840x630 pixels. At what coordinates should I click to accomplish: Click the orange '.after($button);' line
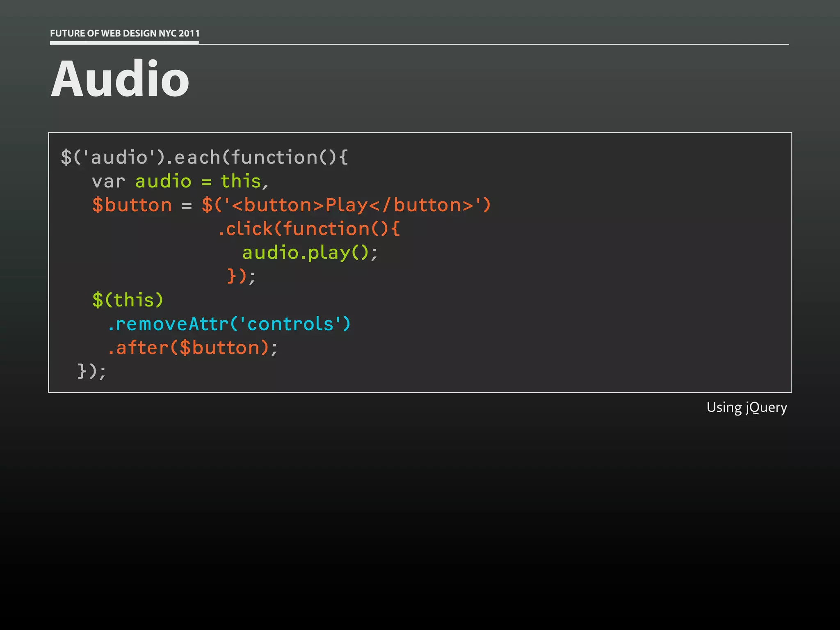pos(192,348)
